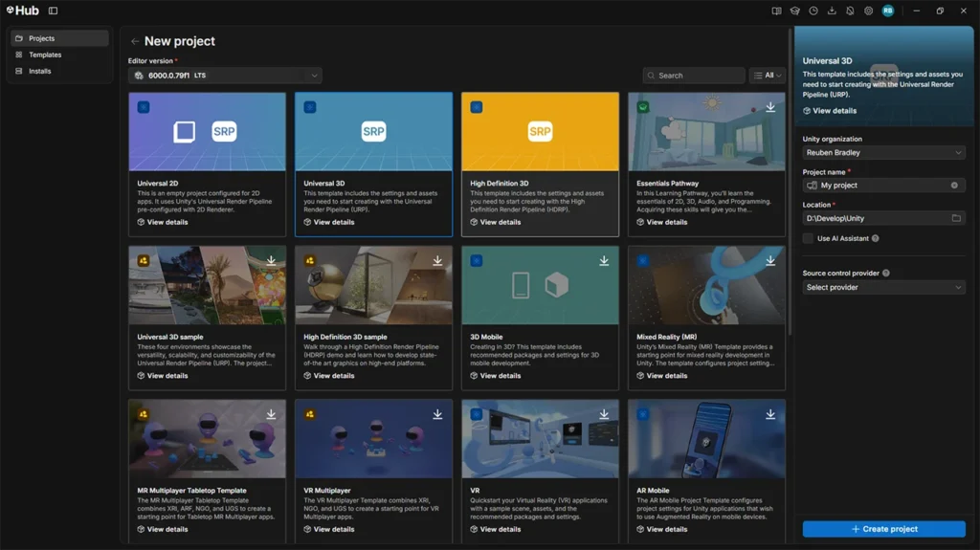Open the Projects sidebar tab
980x550 pixels.
point(59,38)
